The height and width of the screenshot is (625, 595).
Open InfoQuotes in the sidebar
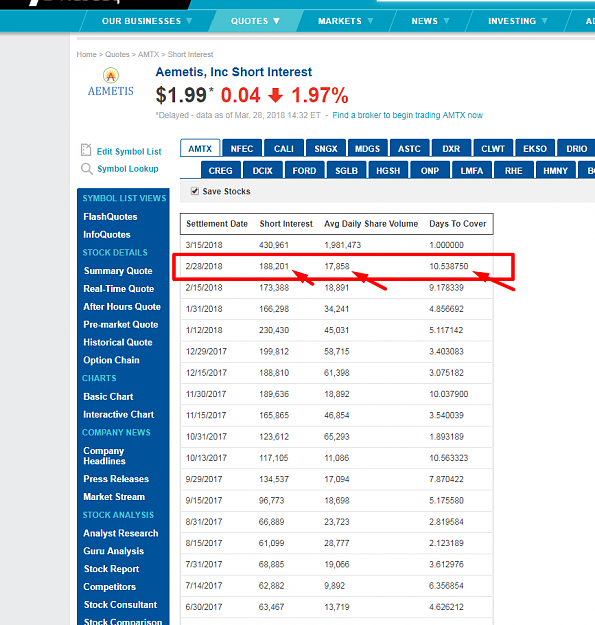pyautogui.click(x=107, y=235)
